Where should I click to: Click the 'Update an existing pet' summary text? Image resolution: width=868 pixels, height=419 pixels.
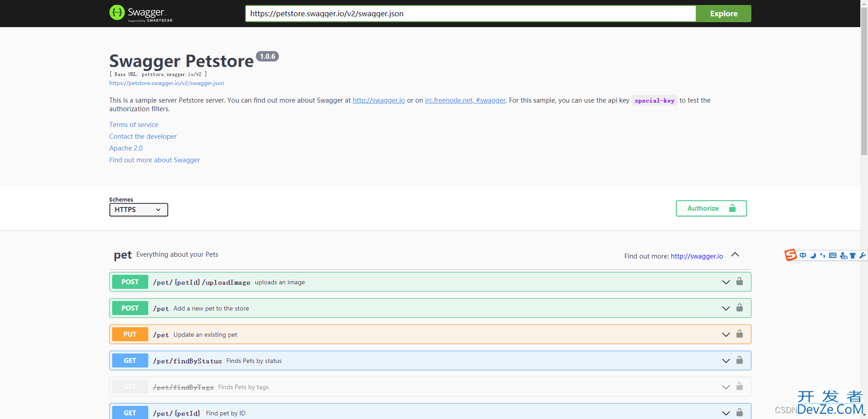coord(205,334)
